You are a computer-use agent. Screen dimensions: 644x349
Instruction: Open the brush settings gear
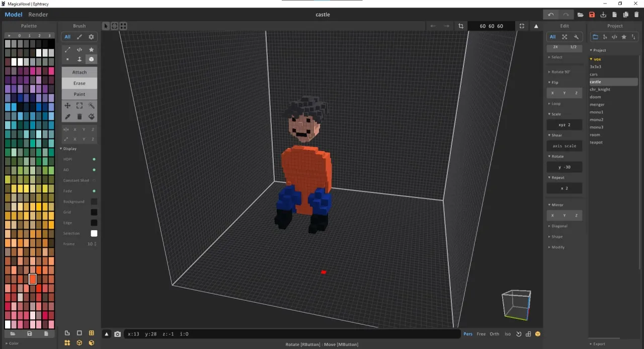coord(91,36)
